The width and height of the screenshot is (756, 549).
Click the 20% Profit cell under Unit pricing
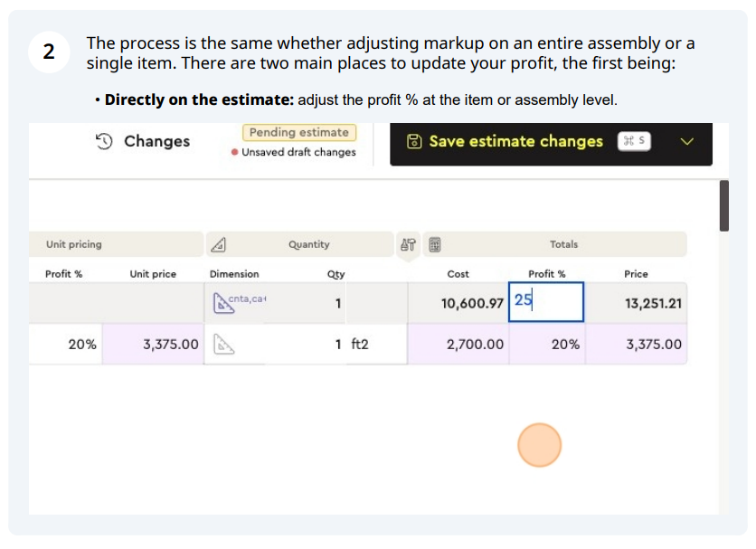[66, 345]
